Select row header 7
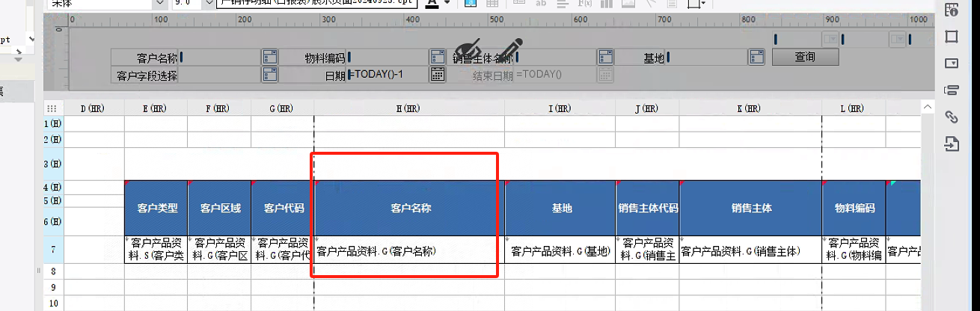The image size is (980, 311). pyautogui.click(x=53, y=250)
